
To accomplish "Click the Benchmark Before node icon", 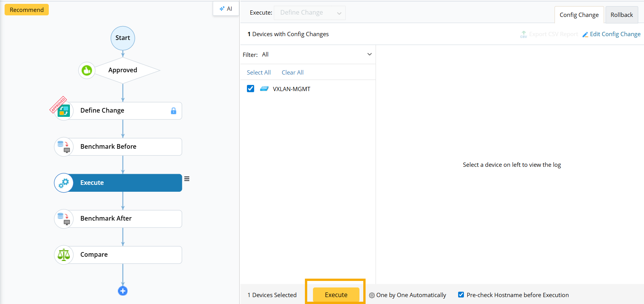I will [64, 147].
